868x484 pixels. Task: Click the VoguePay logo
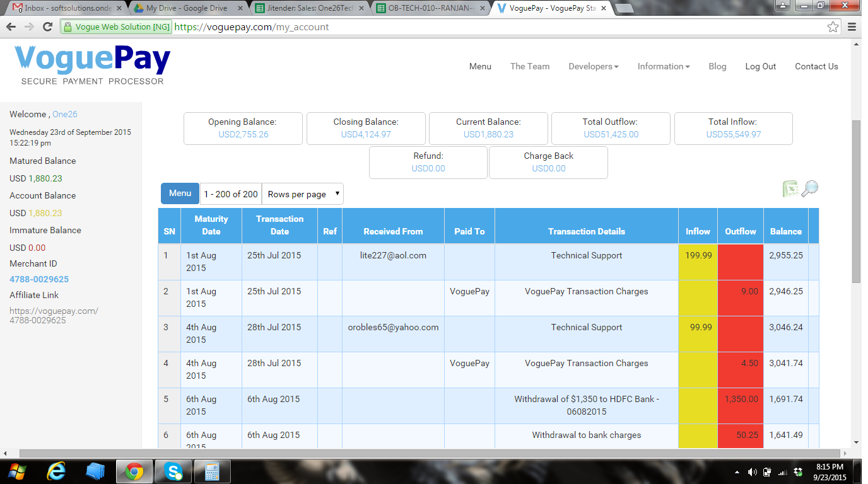pos(92,65)
